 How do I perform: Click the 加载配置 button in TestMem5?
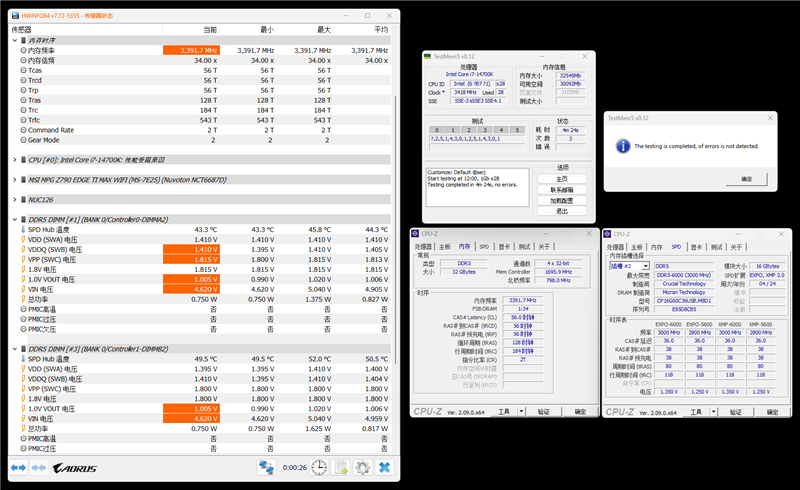(x=562, y=201)
